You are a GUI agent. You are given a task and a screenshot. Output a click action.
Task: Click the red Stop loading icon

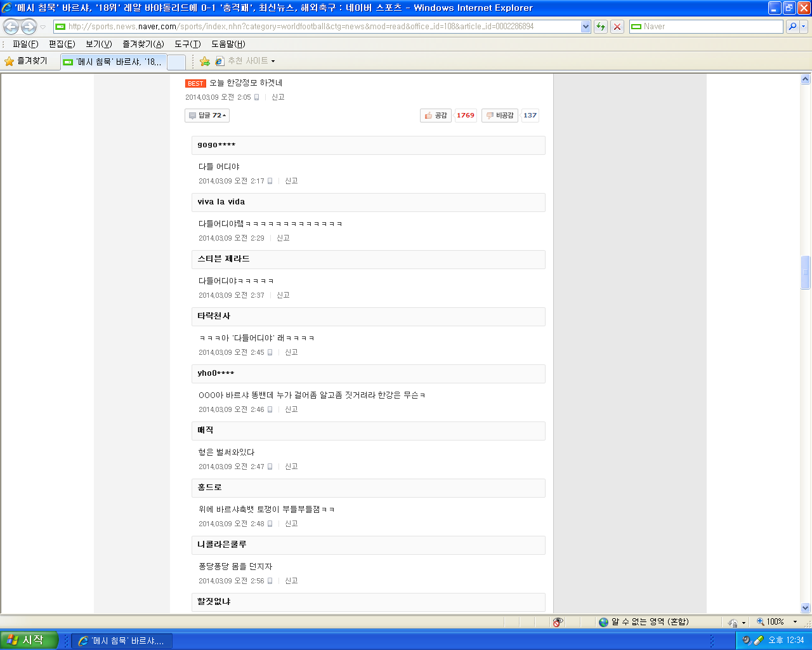tap(617, 27)
